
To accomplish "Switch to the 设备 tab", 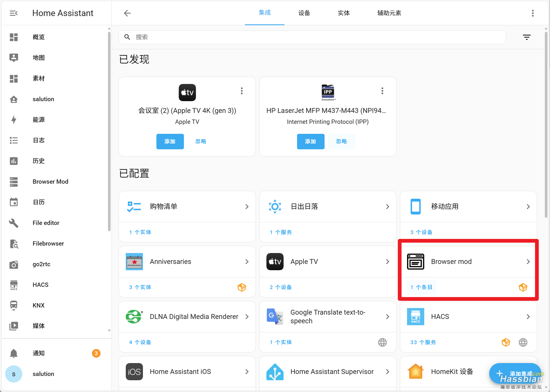I will click(x=304, y=13).
